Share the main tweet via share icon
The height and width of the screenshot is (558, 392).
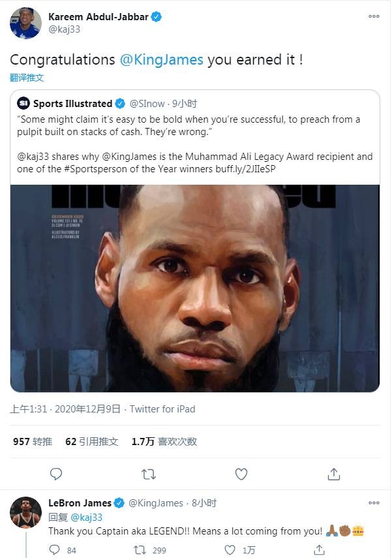click(334, 474)
